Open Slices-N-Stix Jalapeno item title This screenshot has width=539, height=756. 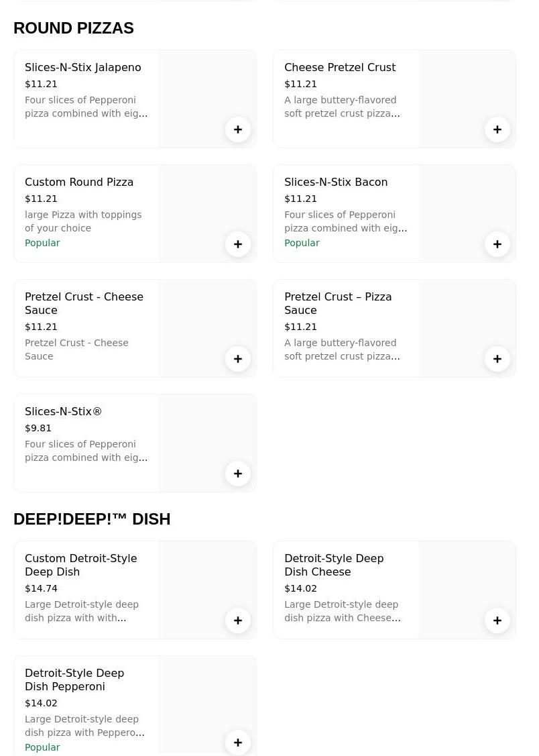[x=82, y=68]
